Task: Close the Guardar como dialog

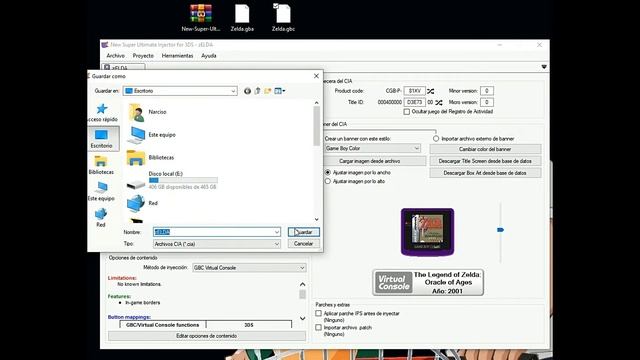Action: point(316,76)
